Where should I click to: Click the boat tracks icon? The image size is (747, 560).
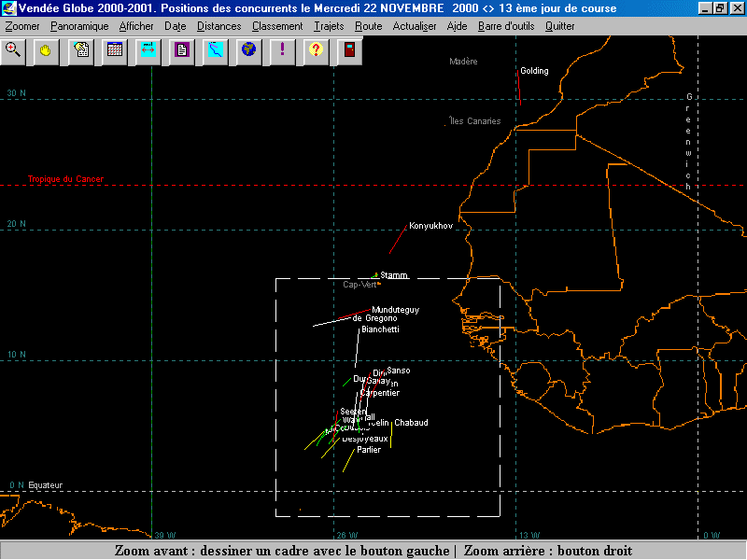coord(216,50)
